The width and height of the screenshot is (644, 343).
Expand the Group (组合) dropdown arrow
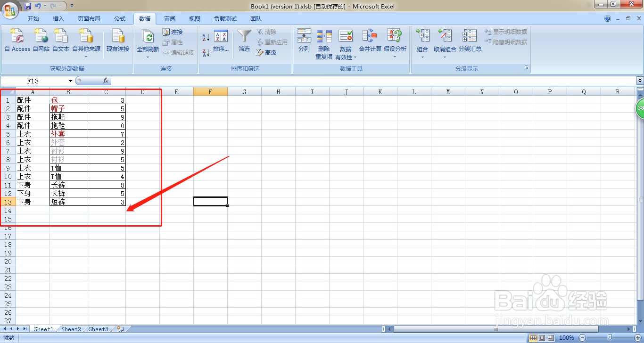coord(422,57)
